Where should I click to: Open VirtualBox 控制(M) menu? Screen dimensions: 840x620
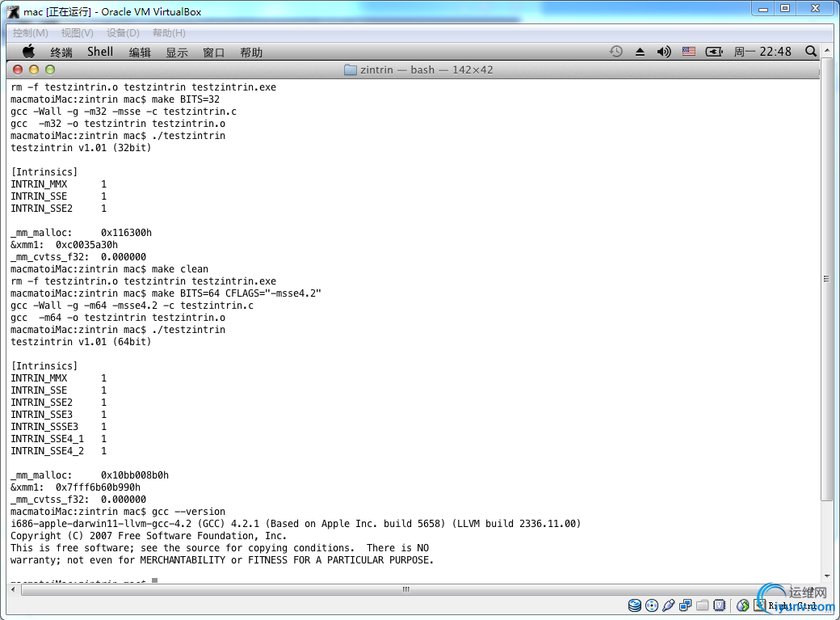click(x=31, y=32)
